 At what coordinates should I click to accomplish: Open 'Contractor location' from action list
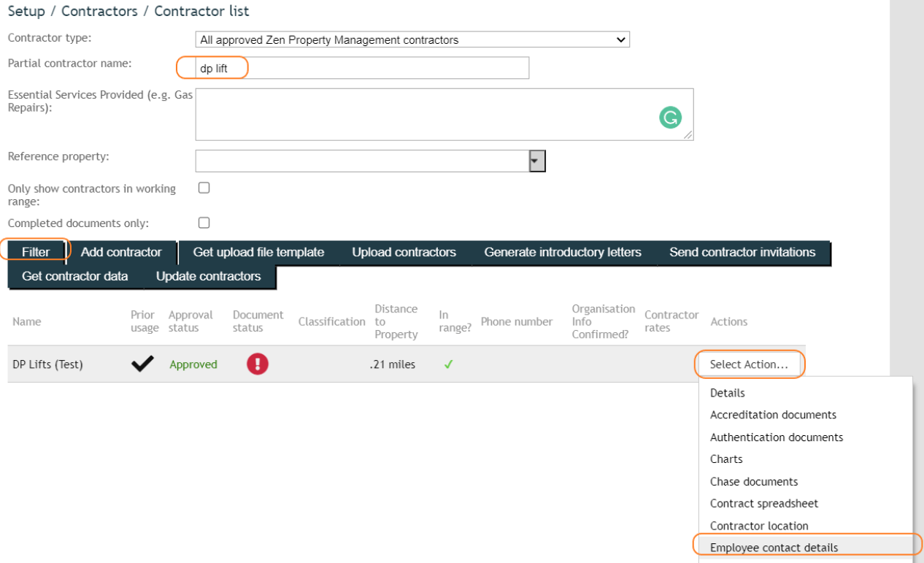click(759, 526)
